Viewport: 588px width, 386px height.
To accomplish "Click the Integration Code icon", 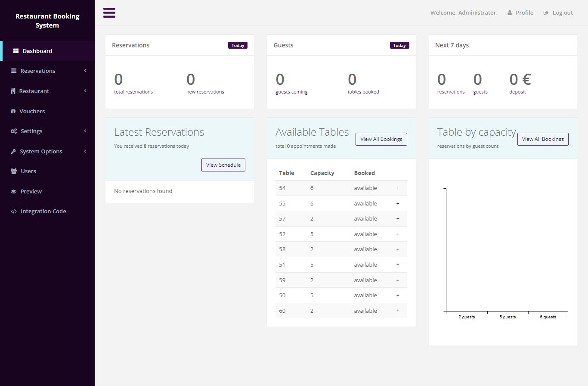I will click(13, 211).
